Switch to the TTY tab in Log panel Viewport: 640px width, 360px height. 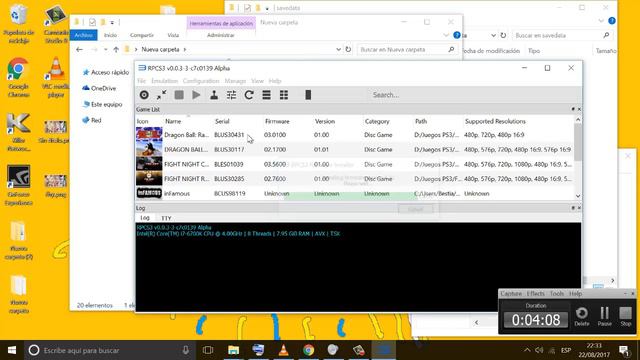click(166, 218)
